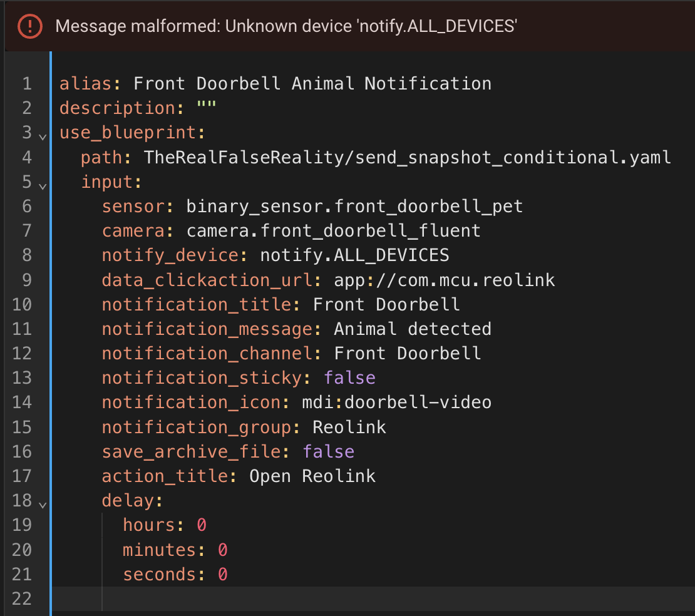The height and width of the screenshot is (616, 695).
Task: Click line number 8 in gutter
Action: click(26, 255)
